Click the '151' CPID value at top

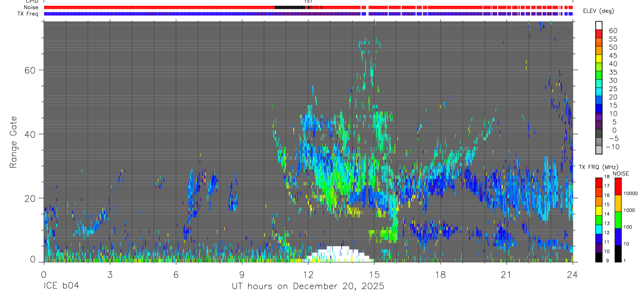coord(308,2)
